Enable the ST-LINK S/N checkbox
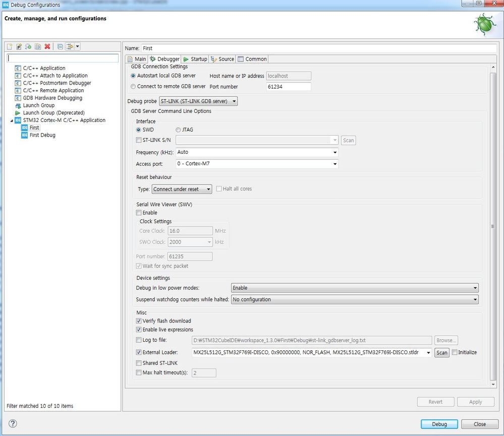Viewport: 504px width, 436px height. [139, 140]
